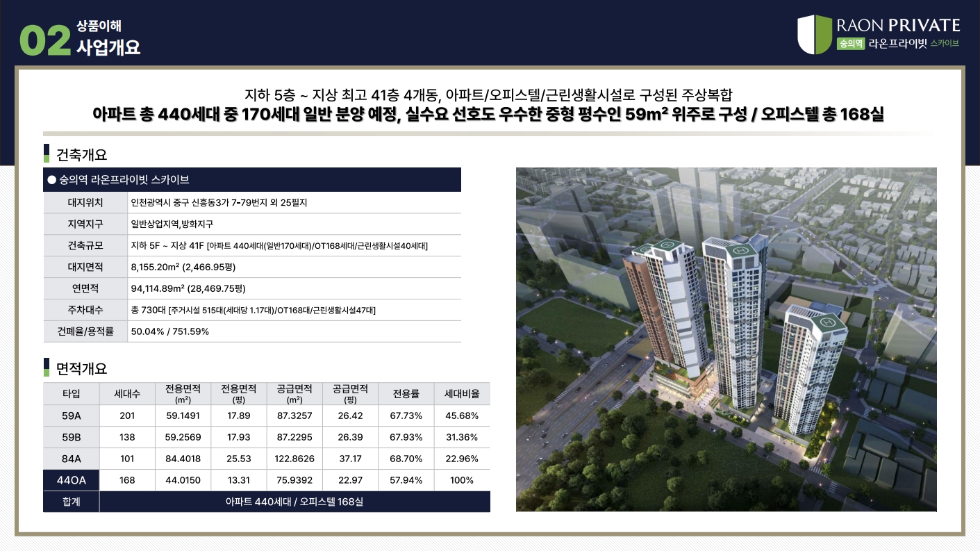The width and height of the screenshot is (980, 551).
Task: Open the aerial rendering of the towers
Action: (x=726, y=339)
